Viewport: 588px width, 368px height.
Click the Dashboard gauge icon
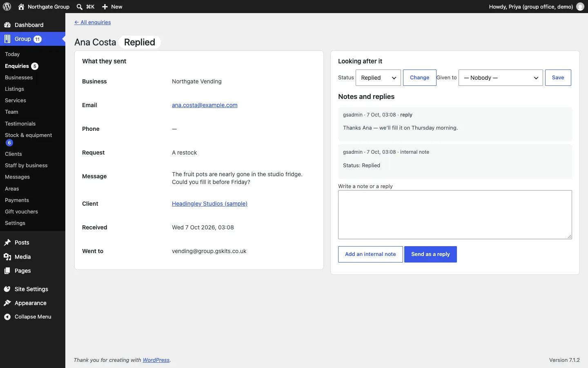(7, 25)
